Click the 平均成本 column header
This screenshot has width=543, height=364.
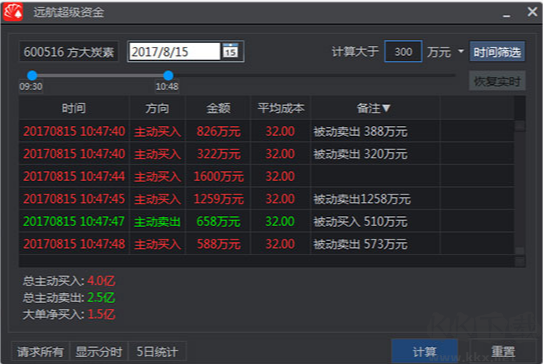[x=281, y=108]
